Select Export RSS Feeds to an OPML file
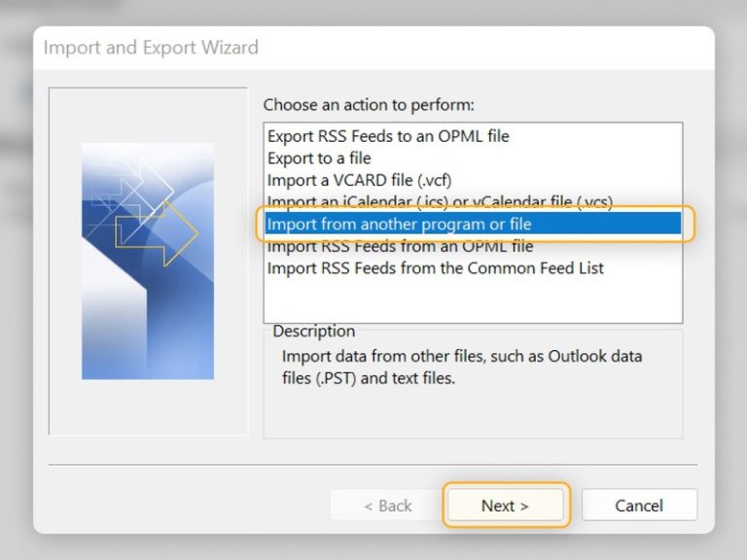Viewport: 747px width, 560px height. [388, 136]
